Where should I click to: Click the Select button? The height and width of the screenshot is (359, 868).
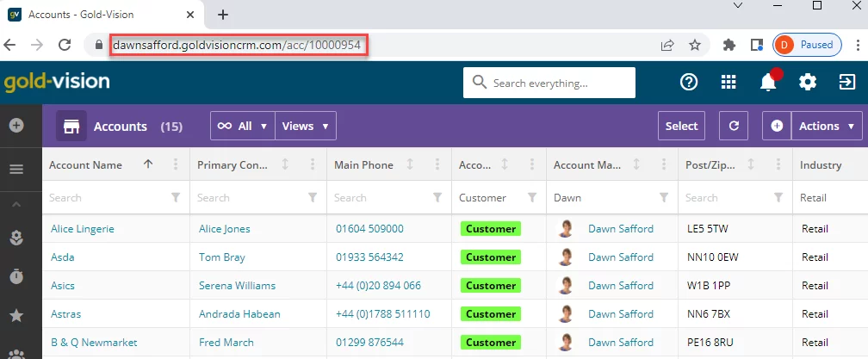[681, 126]
